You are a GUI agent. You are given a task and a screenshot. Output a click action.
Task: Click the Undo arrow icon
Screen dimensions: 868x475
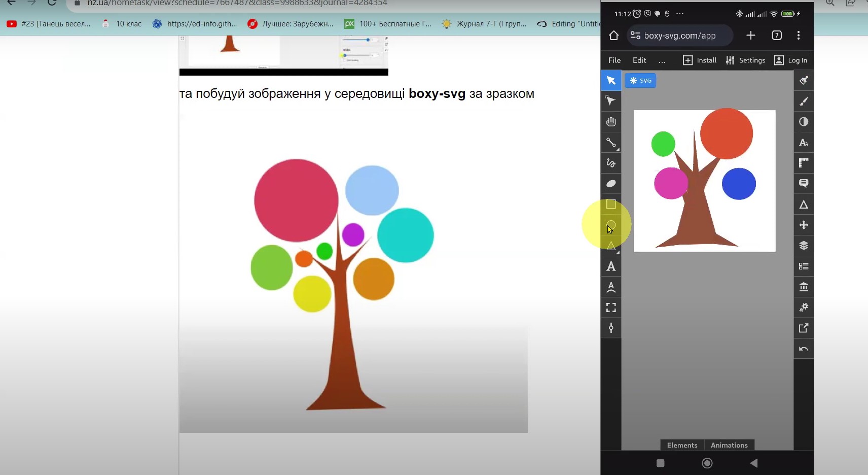tap(804, 349)
